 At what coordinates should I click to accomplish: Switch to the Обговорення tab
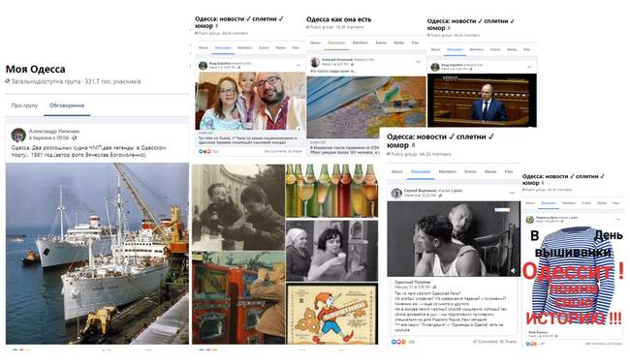pyautogui.click(x=67, y=106)
